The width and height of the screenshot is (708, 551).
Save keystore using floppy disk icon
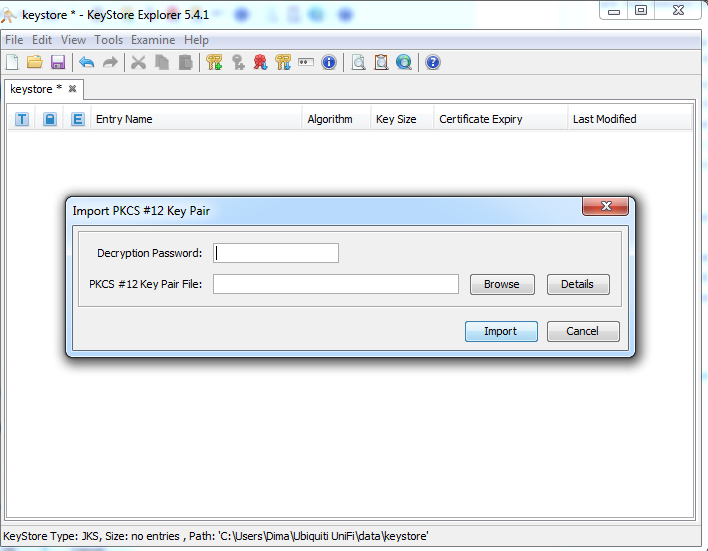[x=58, y=62]
